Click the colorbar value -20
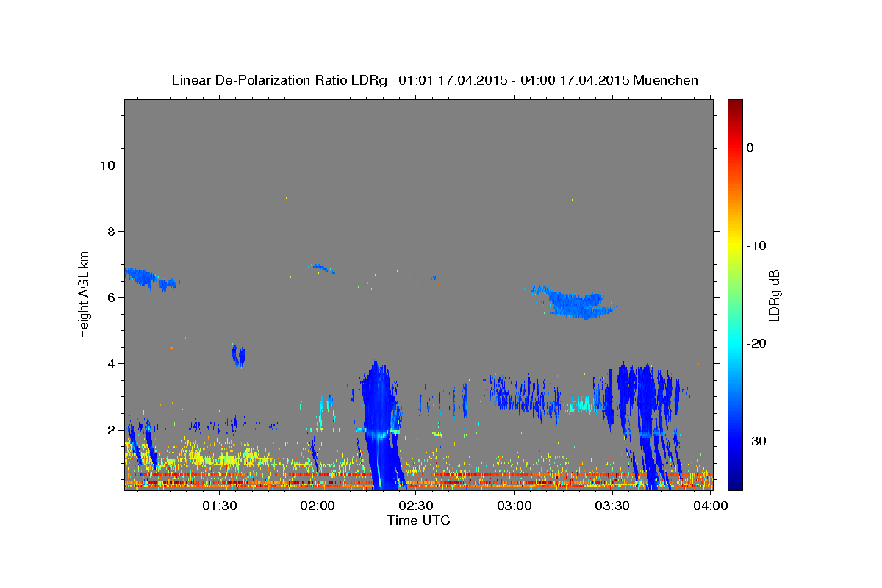The width and height of the screenshot is (882, 588). [x=757, y=343]
